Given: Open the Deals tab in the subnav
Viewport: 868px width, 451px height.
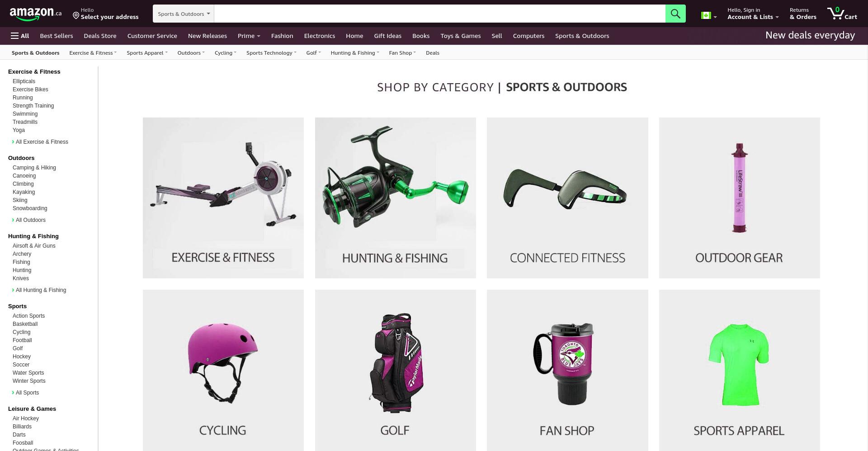Looking at the screenshot, I should [x=432, y=53].
